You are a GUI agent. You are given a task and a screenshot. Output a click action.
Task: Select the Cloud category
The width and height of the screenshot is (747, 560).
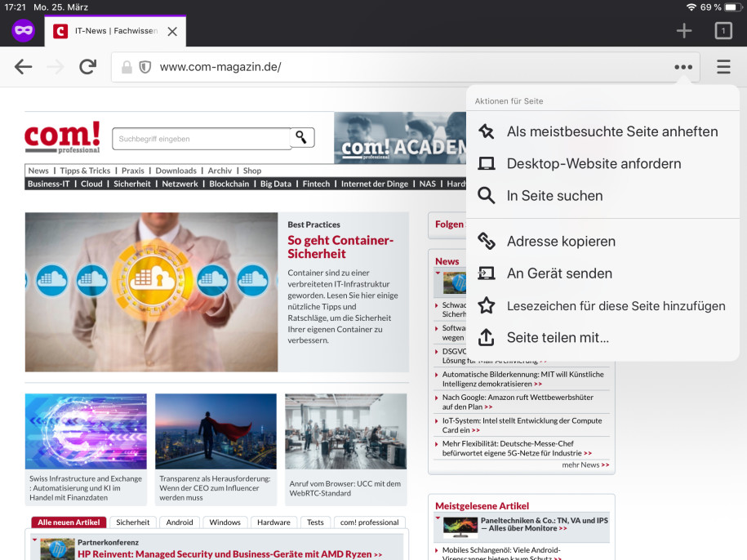pos(91,184)
